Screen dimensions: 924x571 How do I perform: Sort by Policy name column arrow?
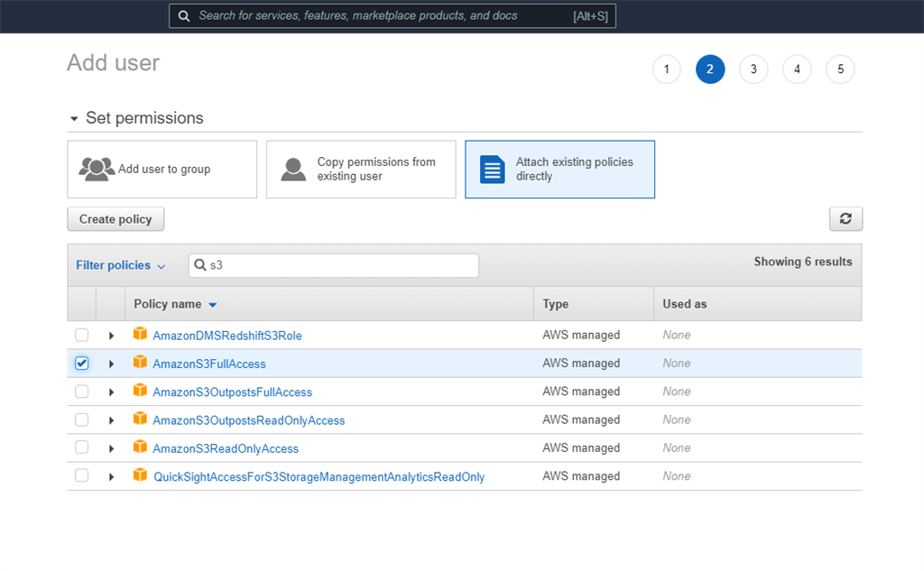click(x=212, y=304)
